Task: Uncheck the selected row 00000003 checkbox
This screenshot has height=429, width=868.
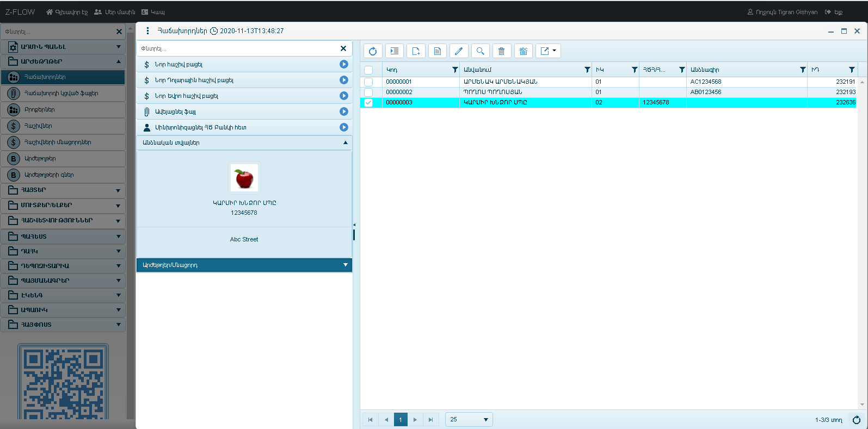Action: tap(368, 103)
